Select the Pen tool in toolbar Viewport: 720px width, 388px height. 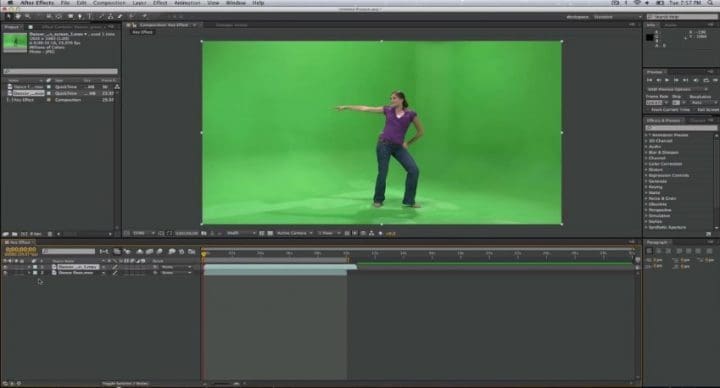(80, 17)
